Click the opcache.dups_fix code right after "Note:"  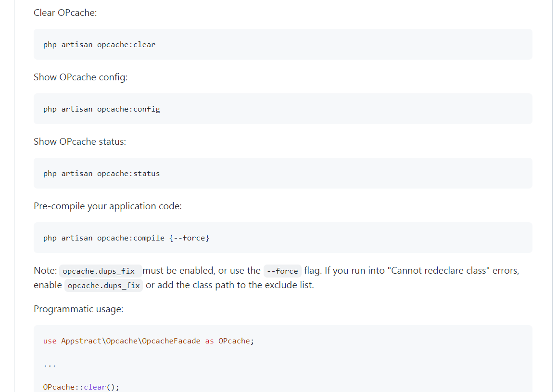click(99, 271)
